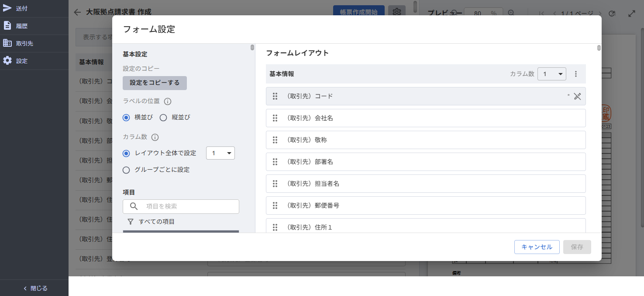Image resolution: width=644 pixels, height=296 pixels.
Task: Choose グループごとに設定 column option
Action: click(127, 170)
